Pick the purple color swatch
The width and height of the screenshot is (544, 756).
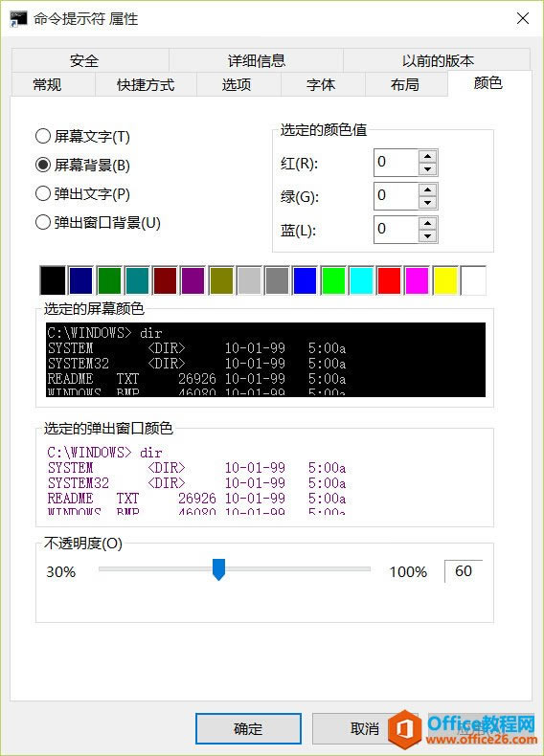coord(193,280)
